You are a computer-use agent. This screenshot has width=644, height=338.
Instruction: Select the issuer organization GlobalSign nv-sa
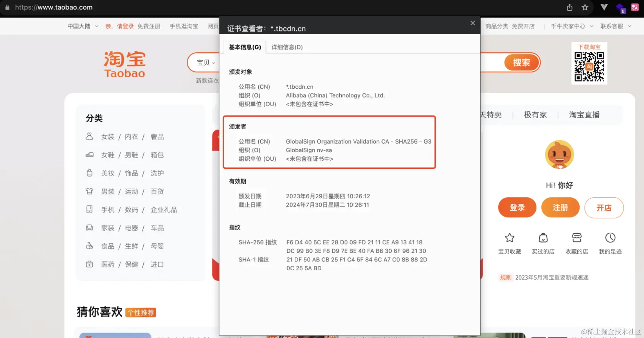tap(309, 150)
